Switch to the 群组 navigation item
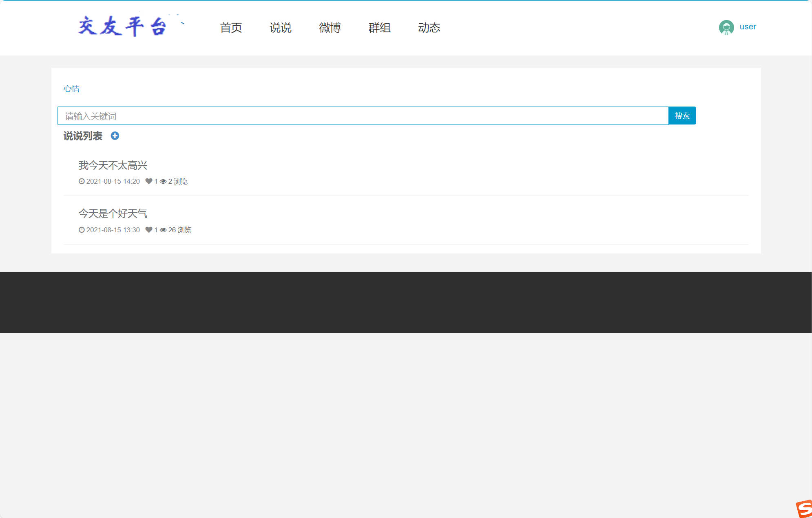 point(379,28)
